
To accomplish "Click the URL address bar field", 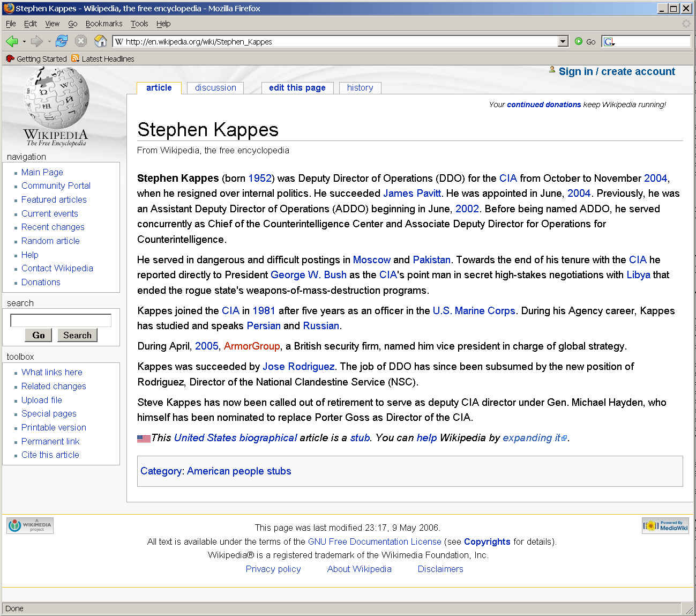I will pos(338,41).
